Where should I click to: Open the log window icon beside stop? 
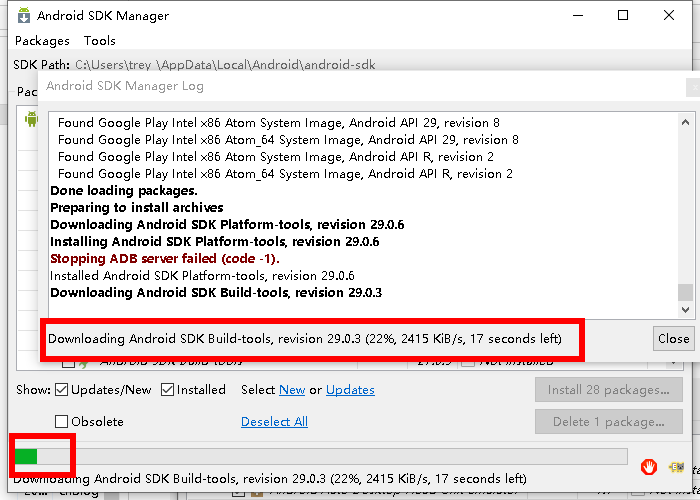coord(676,467)
